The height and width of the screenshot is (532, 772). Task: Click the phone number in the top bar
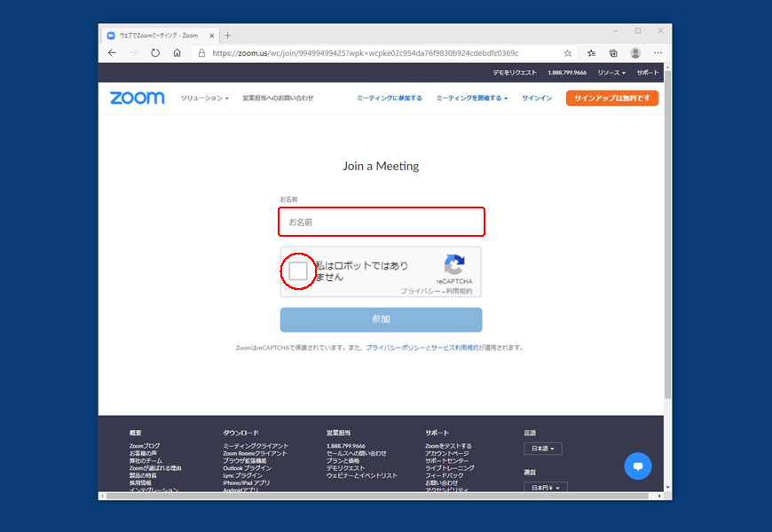(x=567, y=73)
